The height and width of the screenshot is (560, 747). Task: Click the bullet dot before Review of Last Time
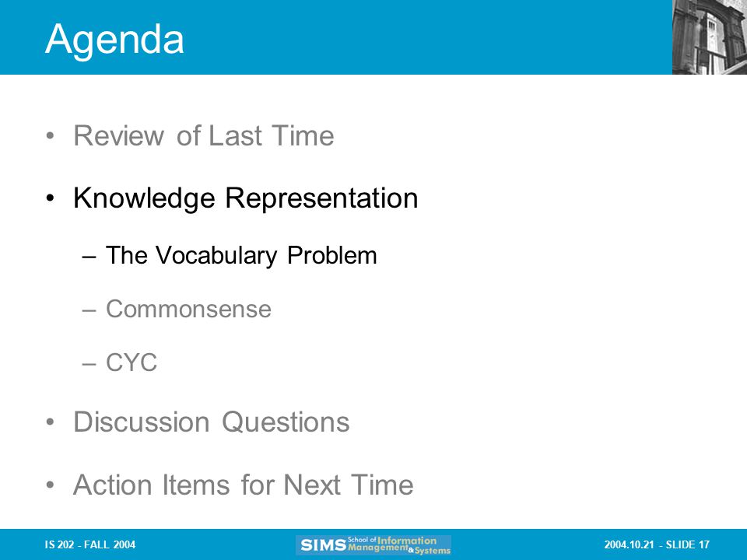(50, 136)
